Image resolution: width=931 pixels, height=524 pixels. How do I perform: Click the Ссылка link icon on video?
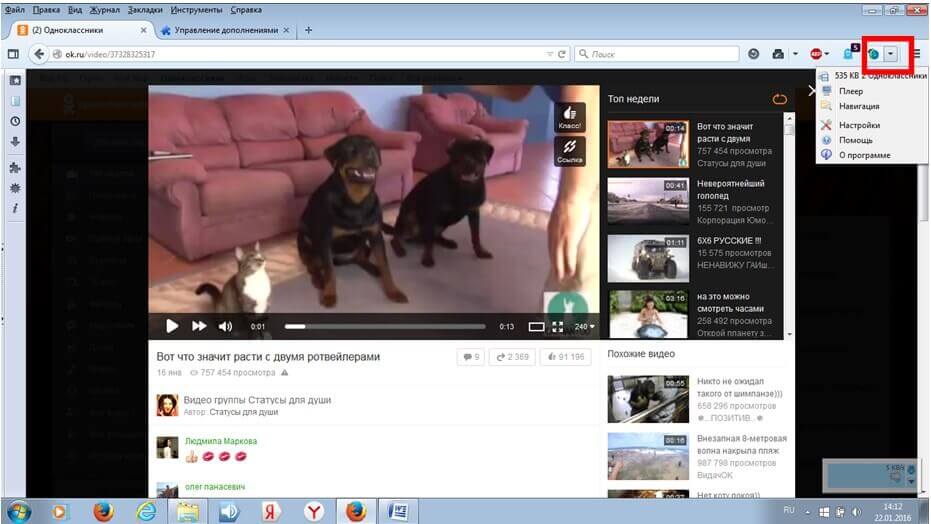click(569, 151)
